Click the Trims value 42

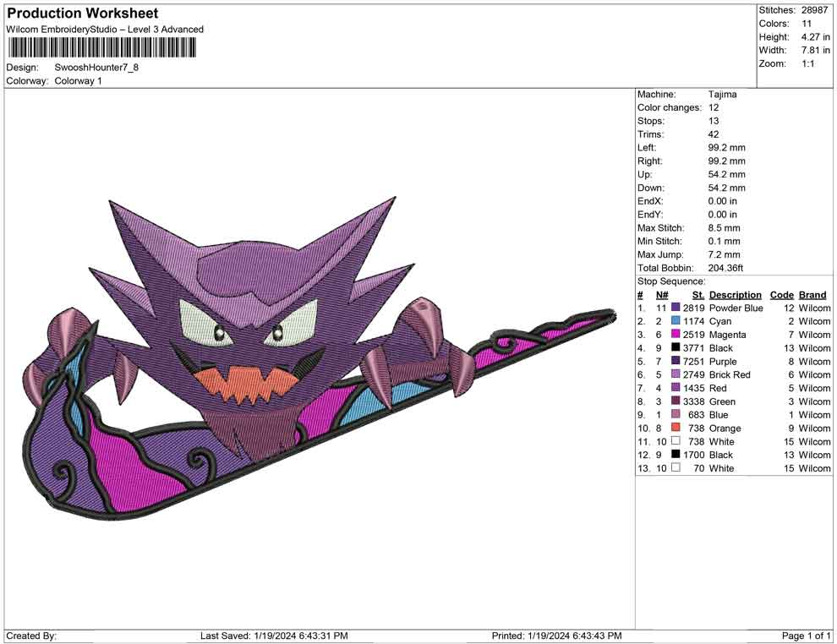(x=714, y=134)
